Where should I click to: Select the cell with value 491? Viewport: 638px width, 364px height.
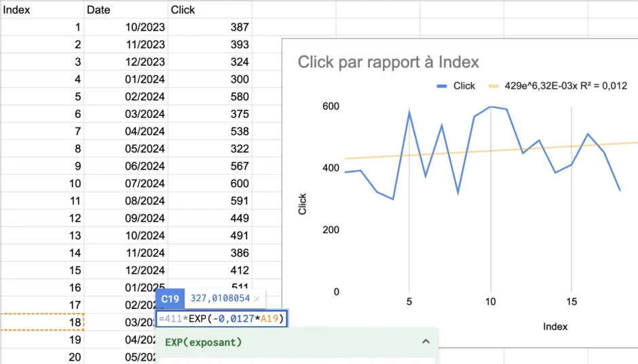[210, 236]
